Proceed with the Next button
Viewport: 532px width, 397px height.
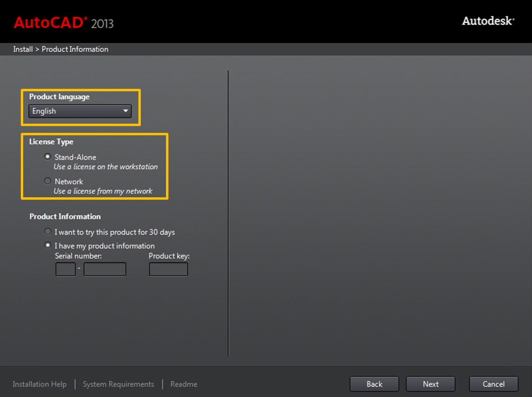click(430, 384)
